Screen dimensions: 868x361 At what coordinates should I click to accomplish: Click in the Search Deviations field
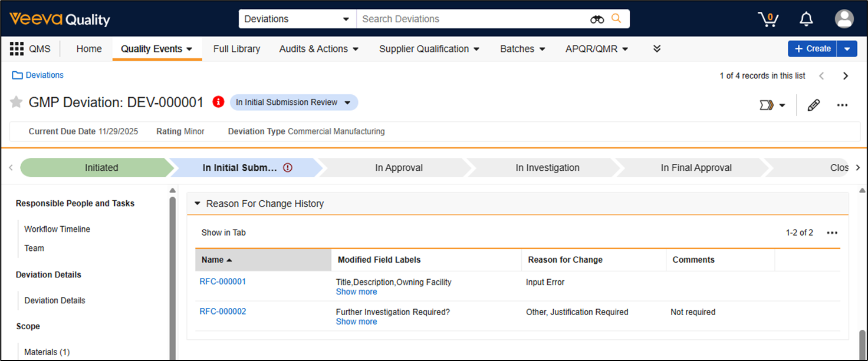point(472,19)
